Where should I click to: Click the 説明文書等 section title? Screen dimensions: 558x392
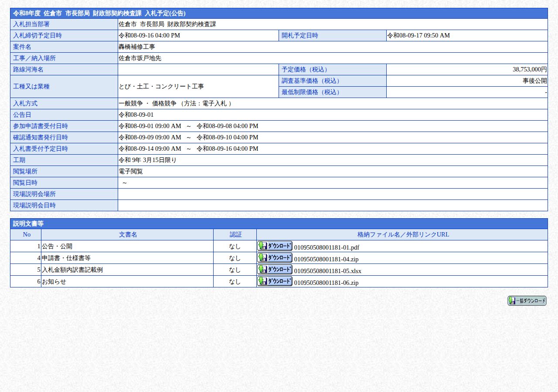point(28,224)
